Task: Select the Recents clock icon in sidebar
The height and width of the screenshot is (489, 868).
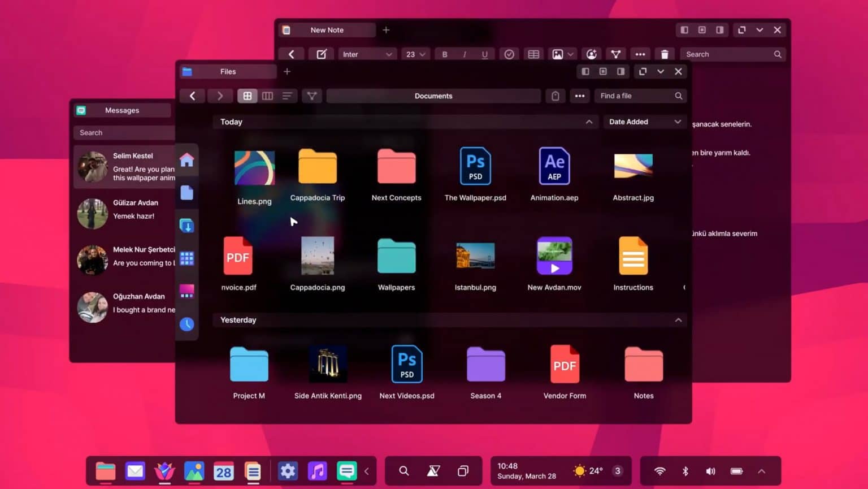Action: point(187,324)
